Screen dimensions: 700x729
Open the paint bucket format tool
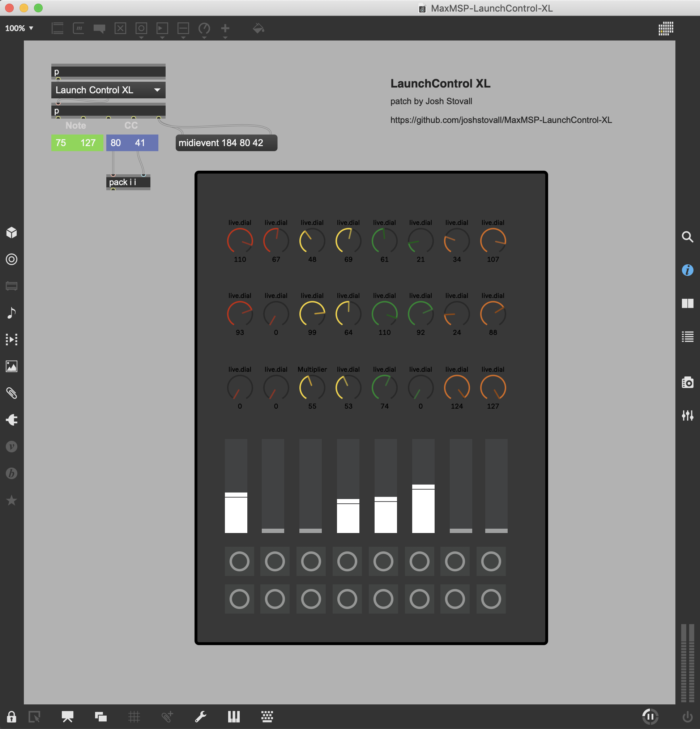258,28
